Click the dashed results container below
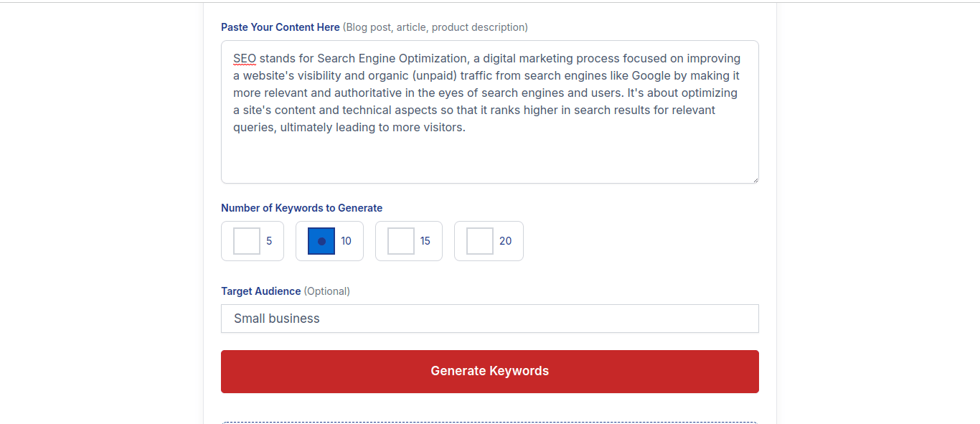This screenshot has height=424, width=980. (x=490, y=420)
